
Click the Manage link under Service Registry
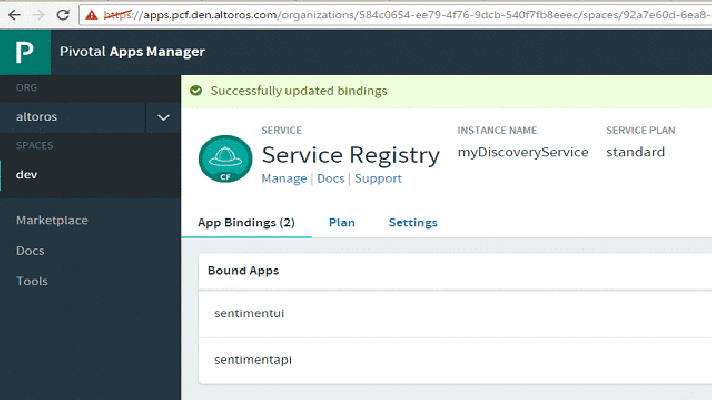(x=284, y=178)
